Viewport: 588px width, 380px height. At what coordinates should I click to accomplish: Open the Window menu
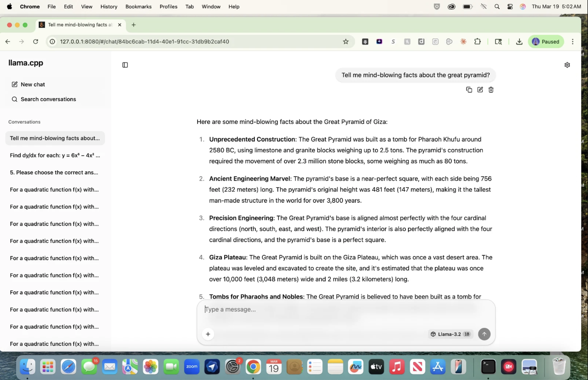(x=211, y=7)
